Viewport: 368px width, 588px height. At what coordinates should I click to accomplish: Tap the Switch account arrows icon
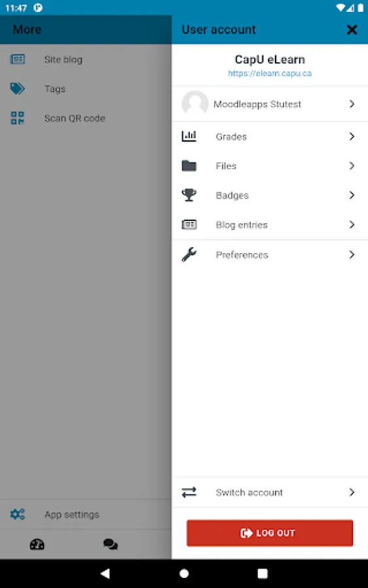[189, 492]
